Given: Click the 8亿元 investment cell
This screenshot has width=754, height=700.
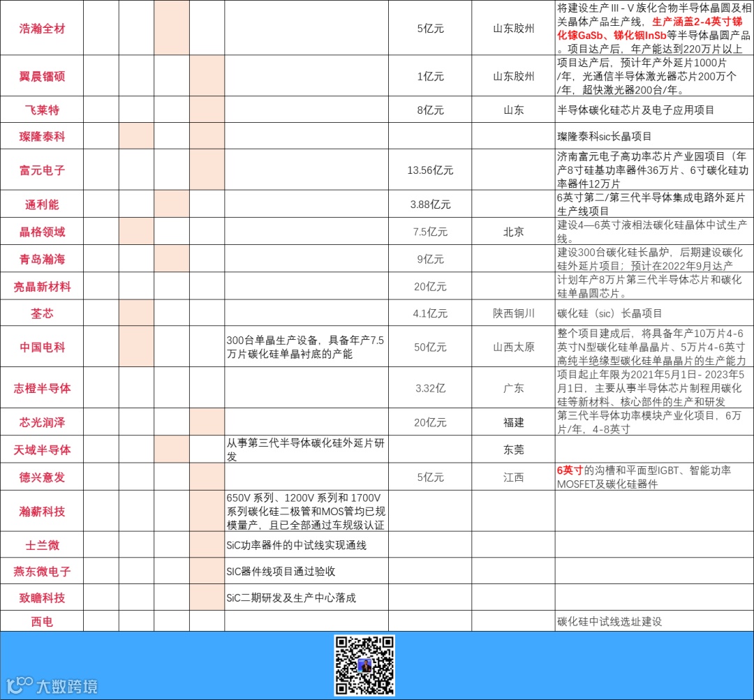Looking at the screenshot, I should coord(430,110).
